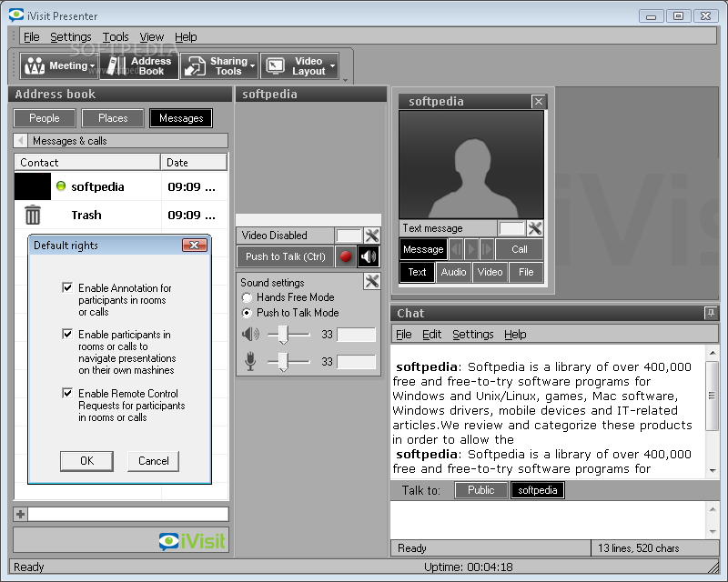
Task: Select the File message type tab
Action: pyautogui.click(x=526, y=272)
